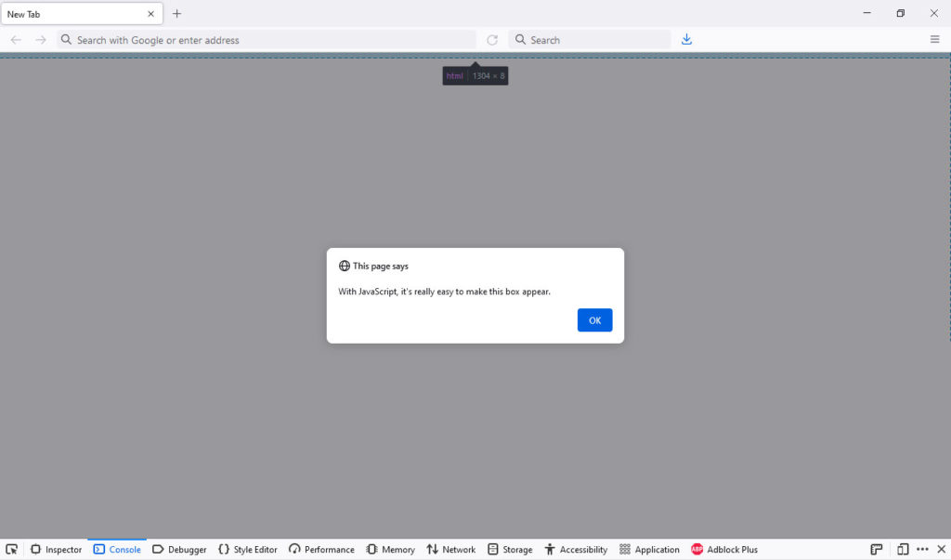951x560 pixels.
Task: Go back to previous page
Action: tap(16, 40)
